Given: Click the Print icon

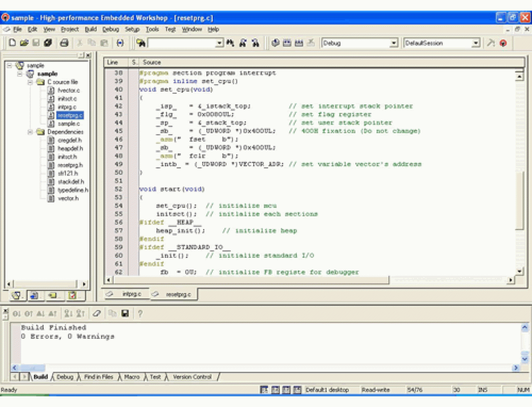Looking at the screenshot, I should (63, 43).
